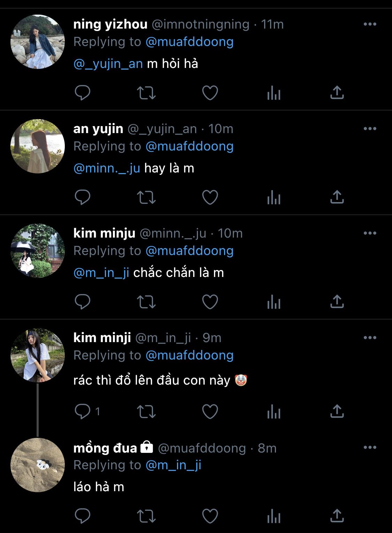The height and width of the screenshot is (533, 392).
Task: View analytics on mồng đua's tweet
Action: pyautogui.click(x=274, y=516)
